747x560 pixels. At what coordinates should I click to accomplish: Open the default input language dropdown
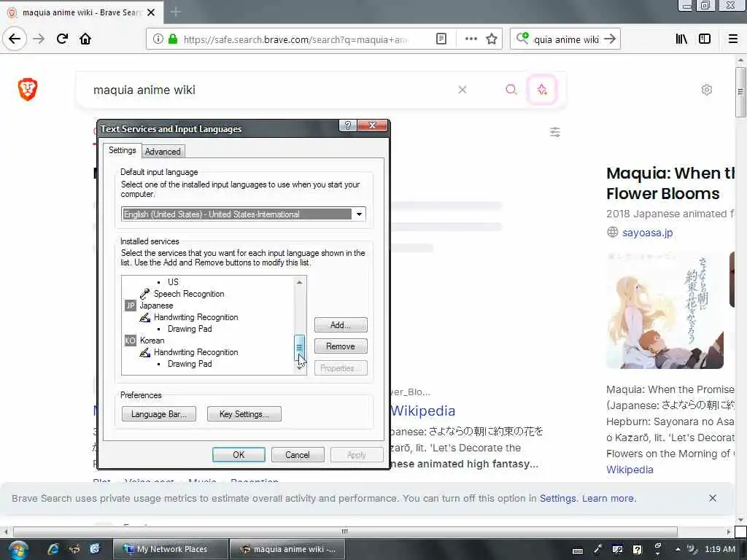359,214
